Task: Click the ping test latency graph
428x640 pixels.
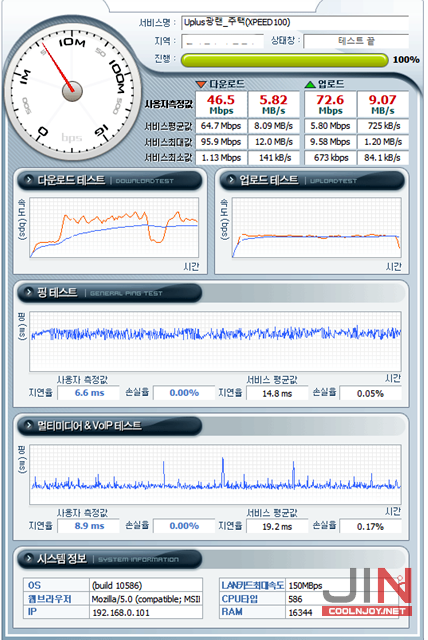Action: (x=215, y=341)
